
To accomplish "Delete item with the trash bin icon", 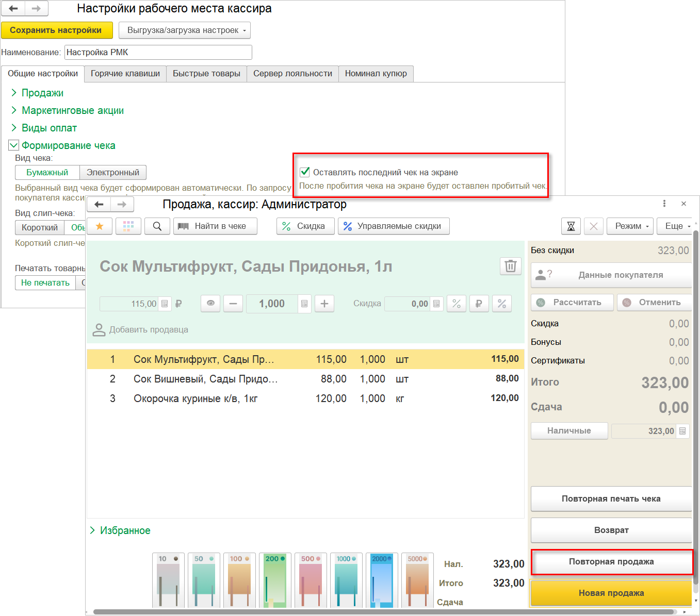I will tap(510, 266).
